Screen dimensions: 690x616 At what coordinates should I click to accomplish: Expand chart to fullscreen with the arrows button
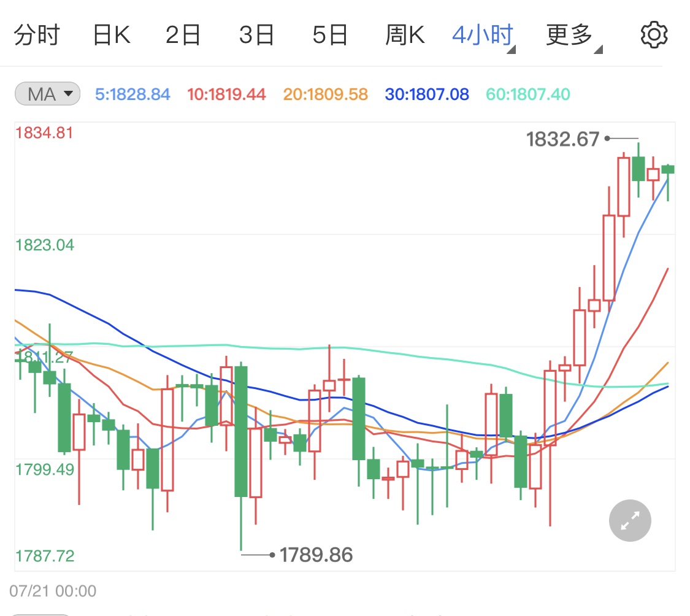630,520
